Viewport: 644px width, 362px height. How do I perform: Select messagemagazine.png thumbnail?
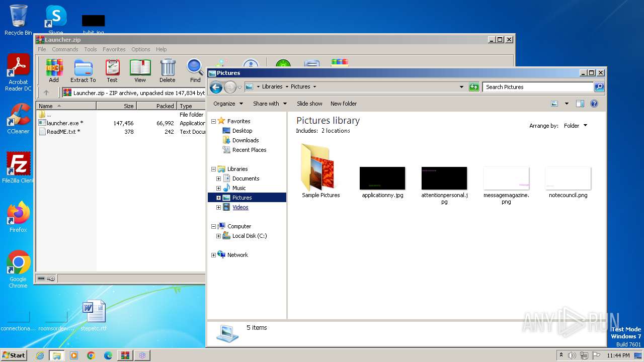[506, 185]
